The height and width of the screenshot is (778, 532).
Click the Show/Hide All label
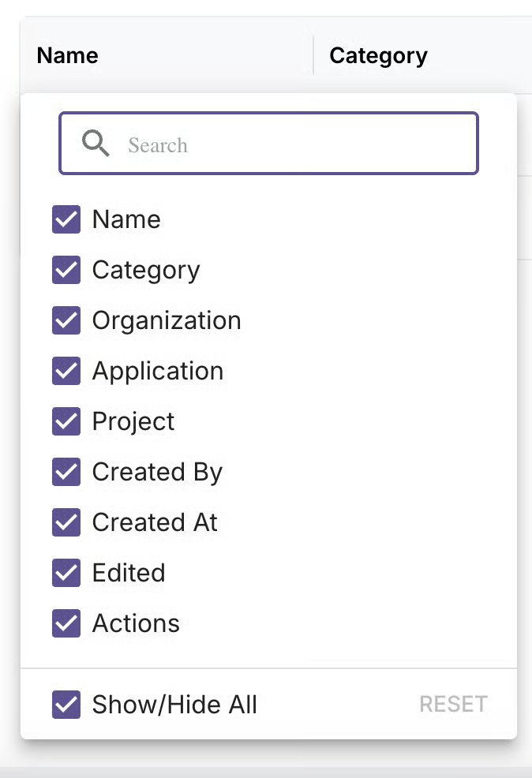[174, 704]
